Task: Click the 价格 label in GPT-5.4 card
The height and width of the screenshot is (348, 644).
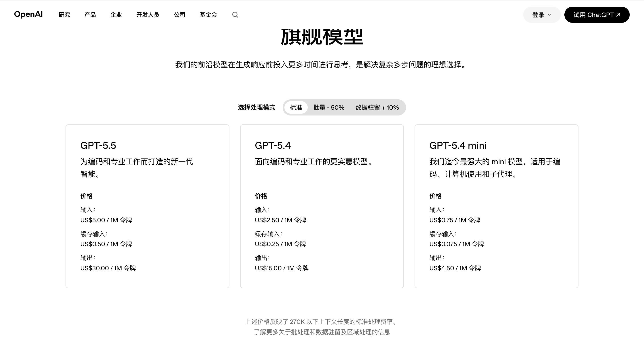Action: pos(261,196)
